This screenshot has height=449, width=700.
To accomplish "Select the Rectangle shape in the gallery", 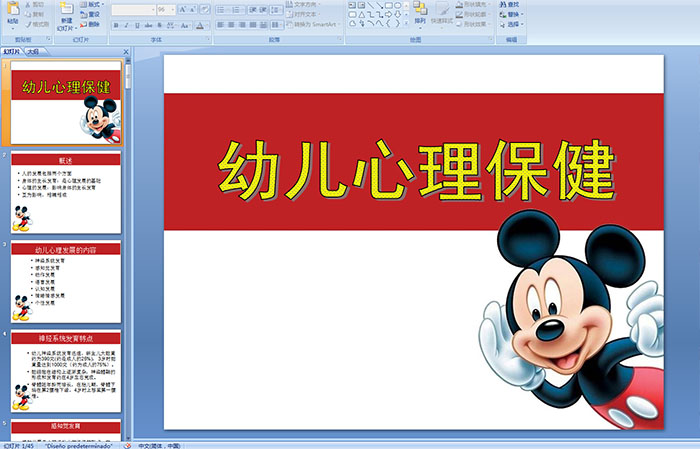I will pyautogui.click(x=388, y=5).
